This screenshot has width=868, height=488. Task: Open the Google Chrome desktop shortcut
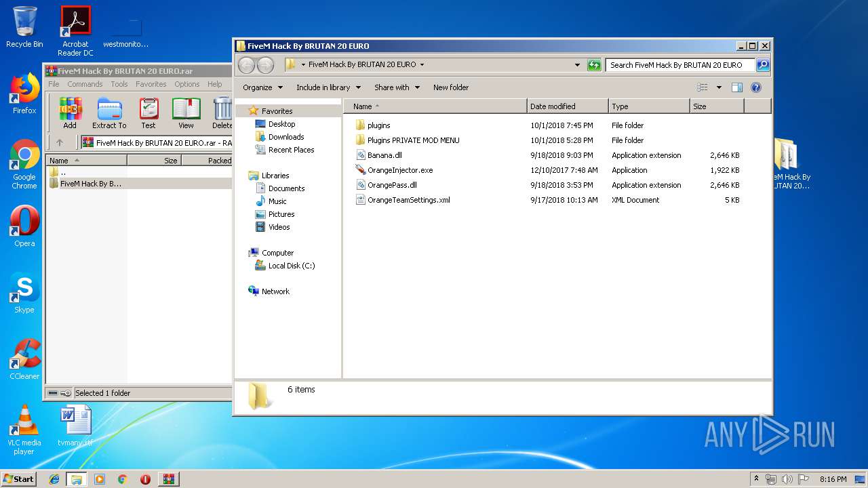click(x=24, y=164)
